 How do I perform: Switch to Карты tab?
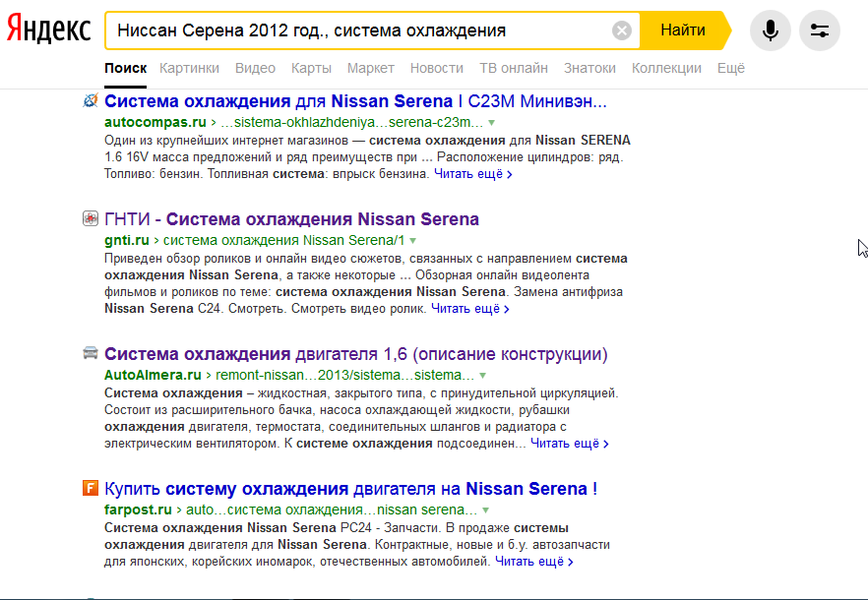pyautogui.click(x=311, y=68)
